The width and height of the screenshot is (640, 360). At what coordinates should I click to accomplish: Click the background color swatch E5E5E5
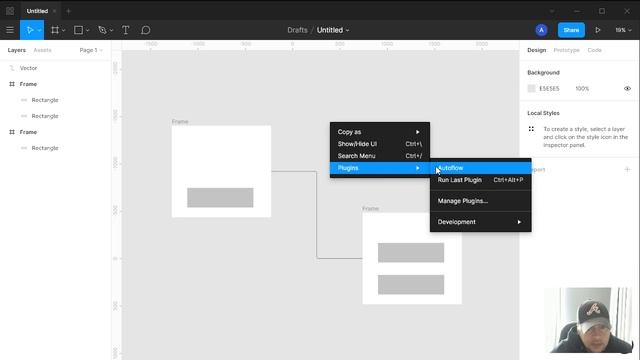pyautogui.click(x=531, y=89)
